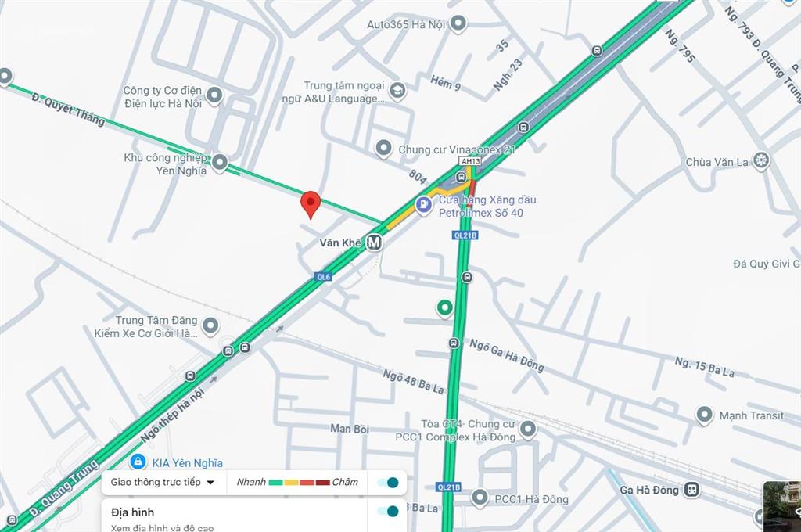Viewport: 801px width, 532px height.
Task: Open dropdown arrow next to Giao thông trực tiếp
Action: pos(210,483)
